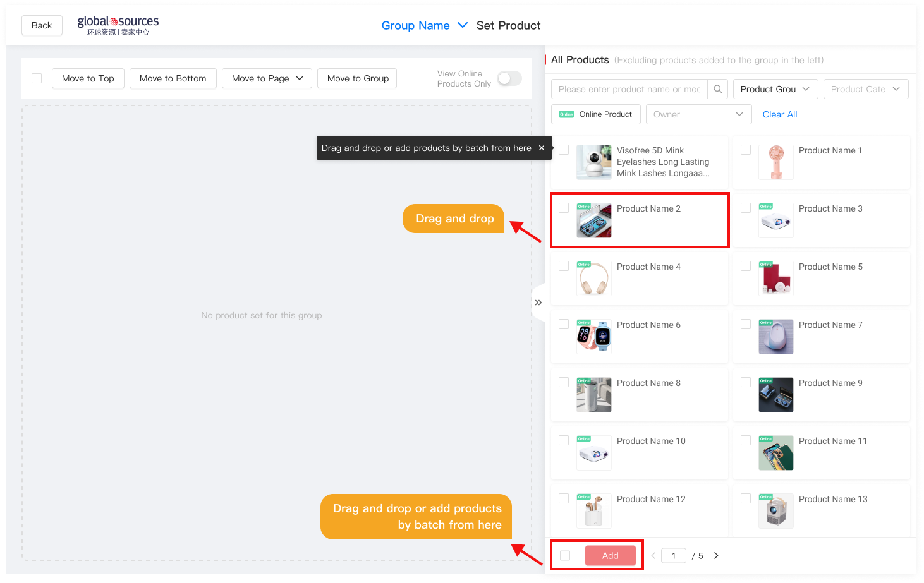Click the Online Product filter badge
Screen dimensions: 924x583
click(595, 114)
